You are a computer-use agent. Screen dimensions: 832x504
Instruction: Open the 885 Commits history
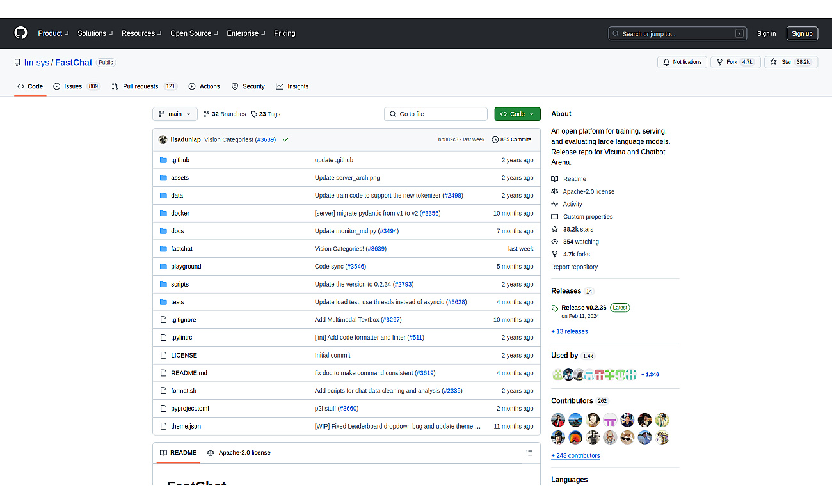coord(511,139)
